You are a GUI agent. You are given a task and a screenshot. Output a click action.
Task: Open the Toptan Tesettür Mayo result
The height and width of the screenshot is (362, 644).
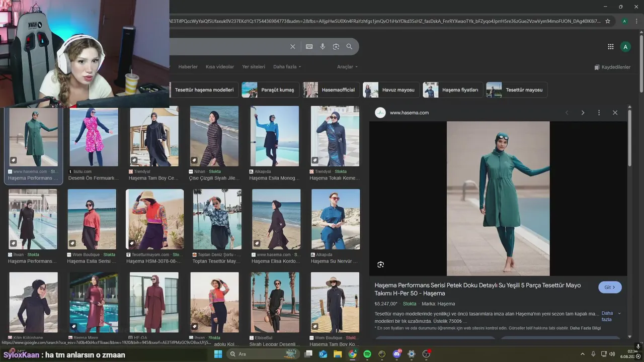pyautogui.click(x=217, y=227)
